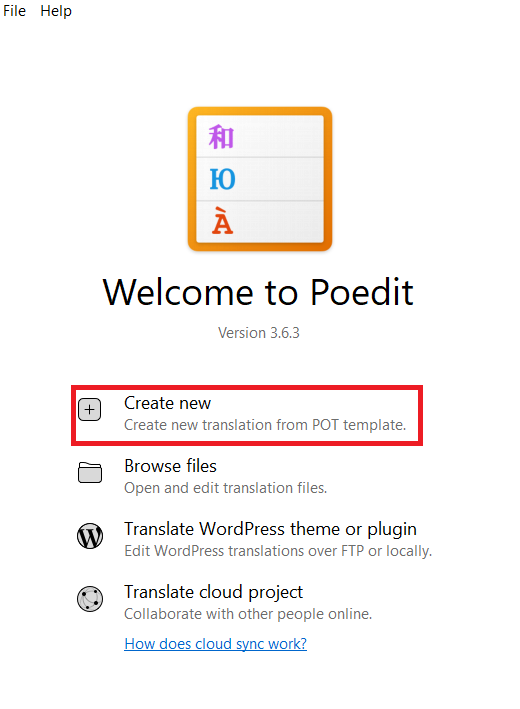520x709 pixels.
Task: Click the Poedit app logo
Action: [260, 179]
